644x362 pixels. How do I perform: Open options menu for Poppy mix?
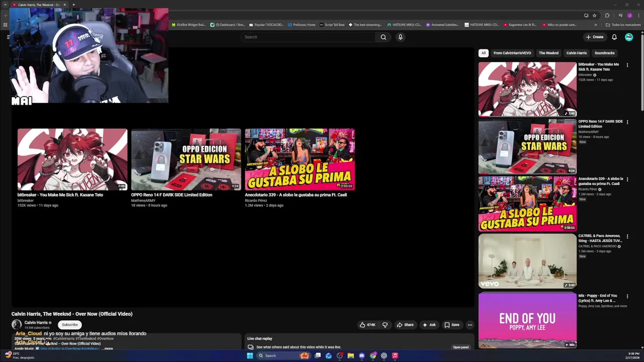627,296
